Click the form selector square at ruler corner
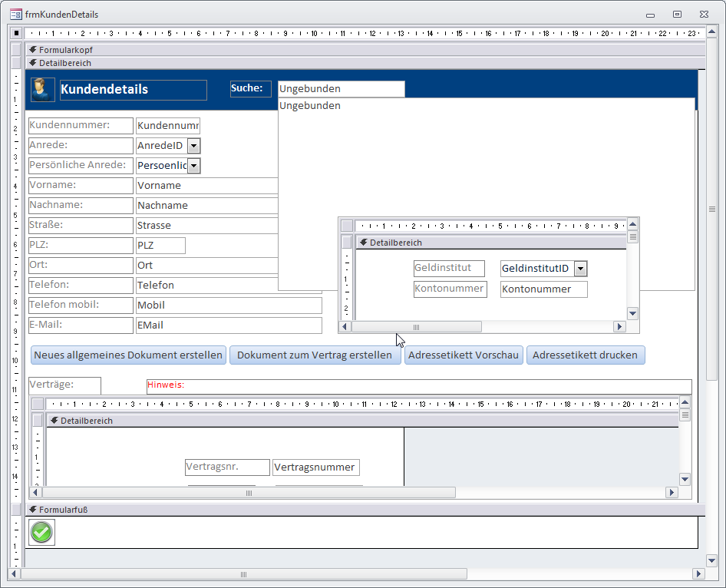Screen dimensions: 726x588 click(x=17, y=34)
